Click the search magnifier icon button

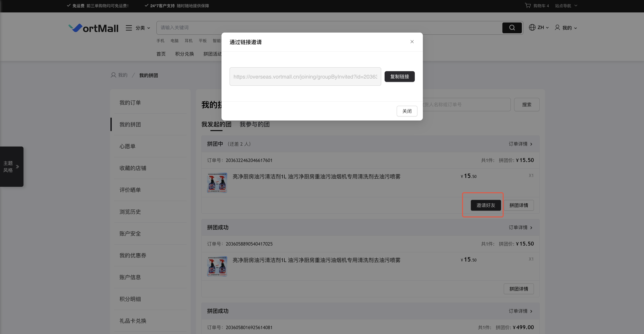512,28
